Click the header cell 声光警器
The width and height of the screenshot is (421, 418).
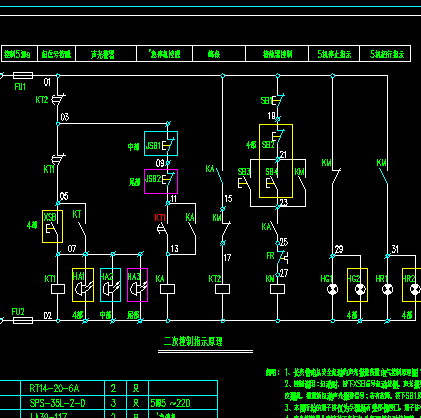click(x=106, y=54)
